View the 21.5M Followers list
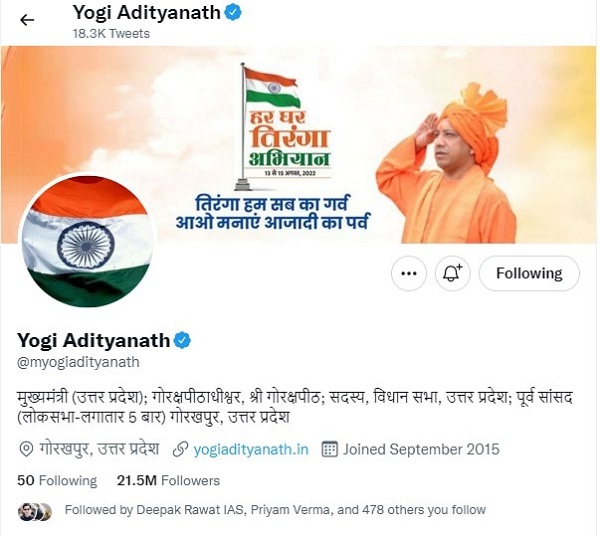 [x=168, y=481]
